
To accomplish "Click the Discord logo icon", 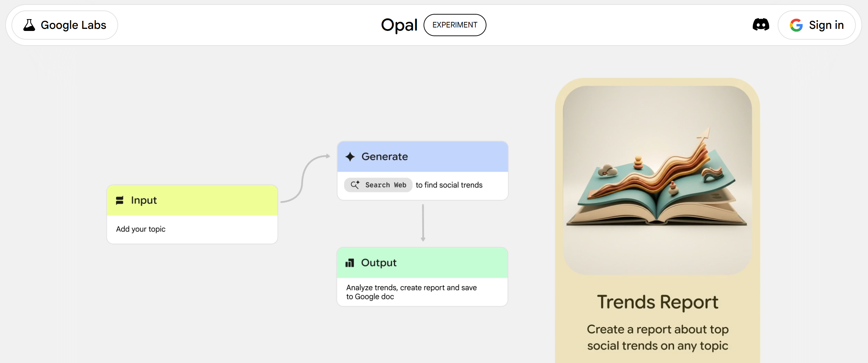I will (x=761, y=25).
